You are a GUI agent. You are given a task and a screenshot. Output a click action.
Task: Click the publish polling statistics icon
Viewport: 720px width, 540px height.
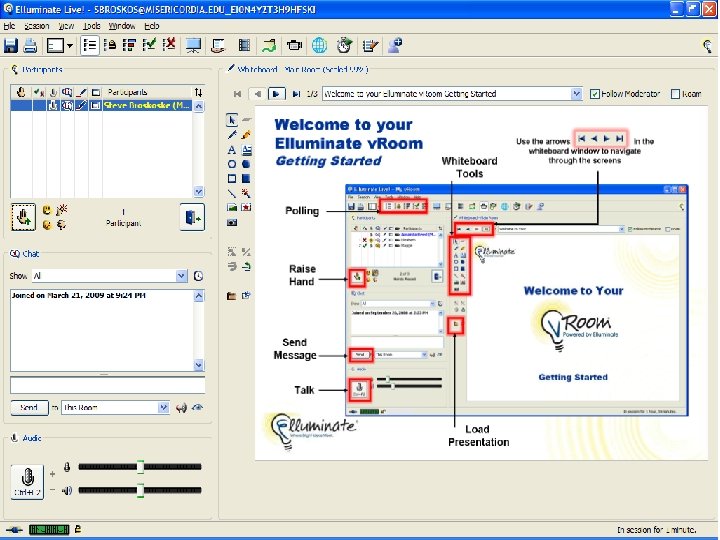[x=129, y=45]
